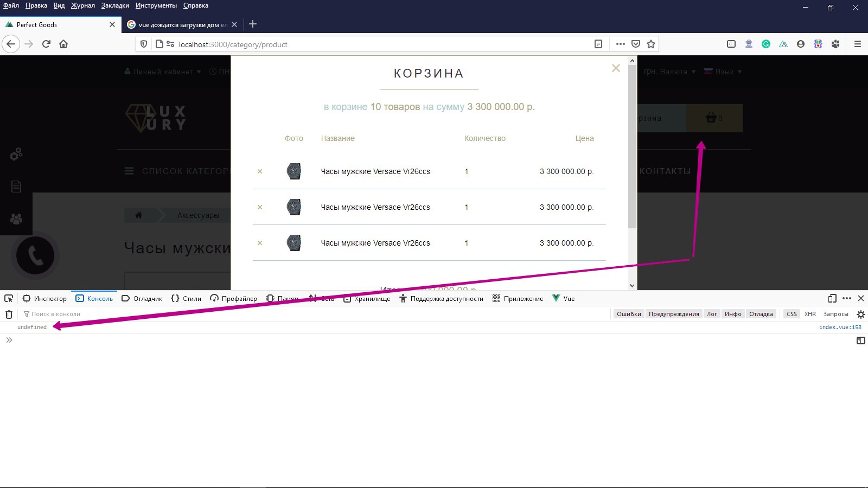Open the Аксессуары breadcrumb link
Screen dimensions: 868x488
click(198, 215)
